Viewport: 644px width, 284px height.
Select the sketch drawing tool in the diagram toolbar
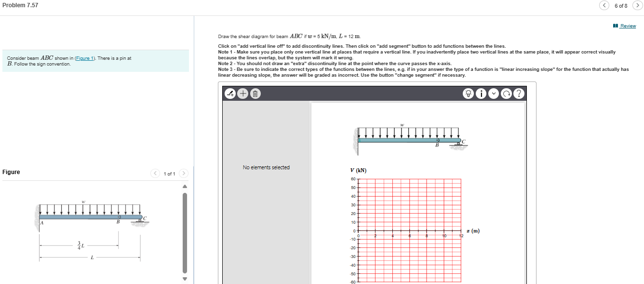click(x=230, y=93)
